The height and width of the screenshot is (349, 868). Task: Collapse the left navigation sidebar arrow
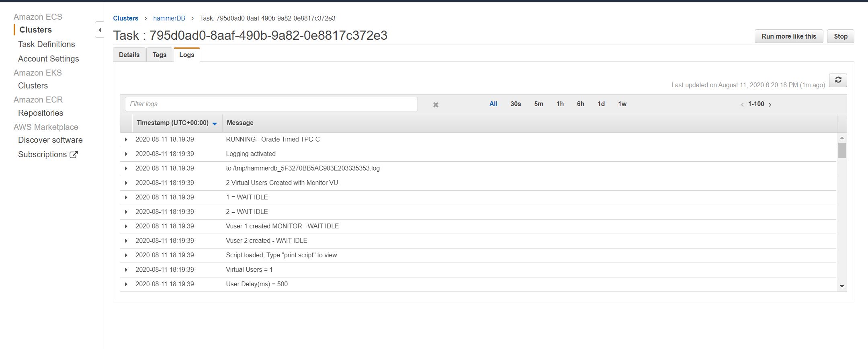coord(100,30)
